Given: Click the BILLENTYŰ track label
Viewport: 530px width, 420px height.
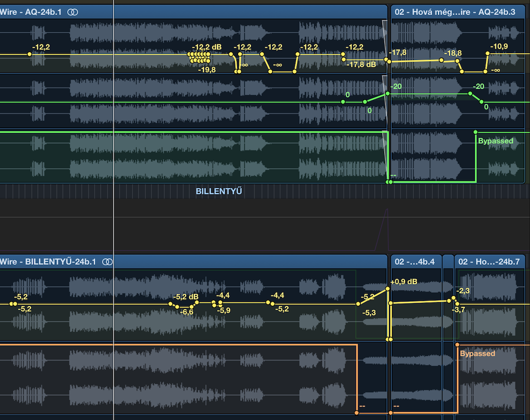Looking at the screenshot, I should click(219, 191).
